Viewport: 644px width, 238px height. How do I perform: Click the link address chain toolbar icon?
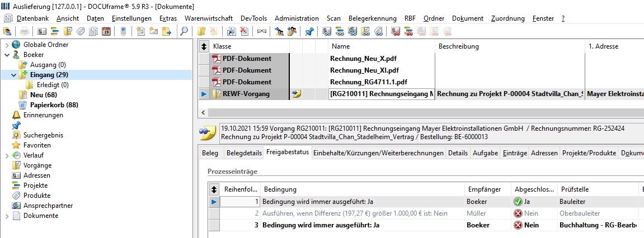(327, 31)
